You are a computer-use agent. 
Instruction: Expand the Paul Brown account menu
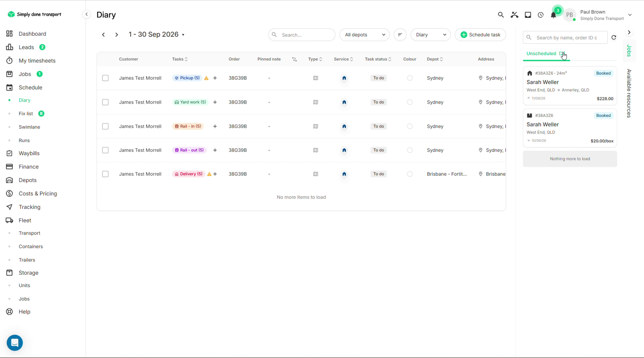(630, 15)
